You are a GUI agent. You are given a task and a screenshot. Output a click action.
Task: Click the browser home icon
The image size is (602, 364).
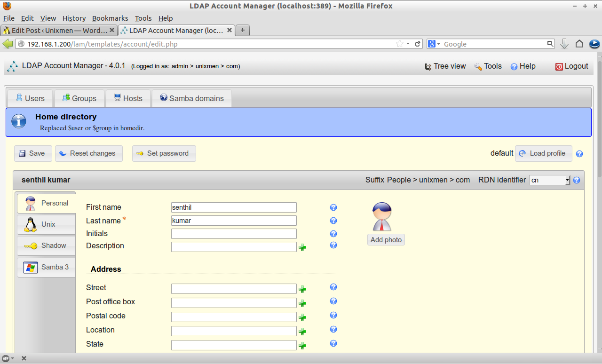click(x=579, y=44)
